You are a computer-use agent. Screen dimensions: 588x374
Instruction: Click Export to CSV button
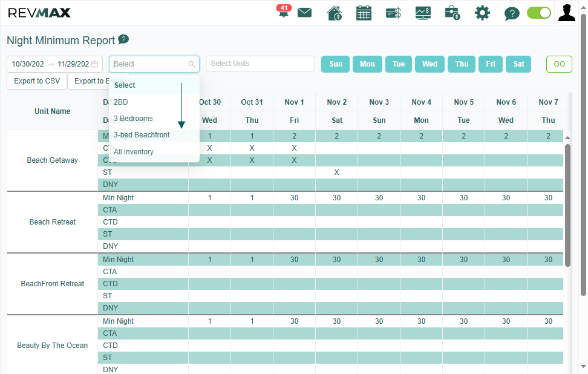click(37, 81)
